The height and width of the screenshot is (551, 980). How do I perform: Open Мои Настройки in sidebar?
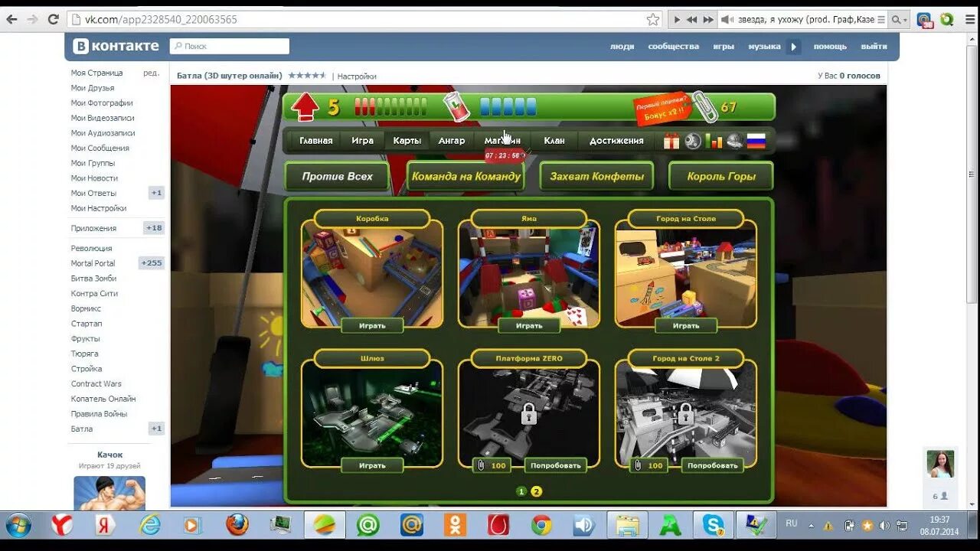[x=99, y=208]
